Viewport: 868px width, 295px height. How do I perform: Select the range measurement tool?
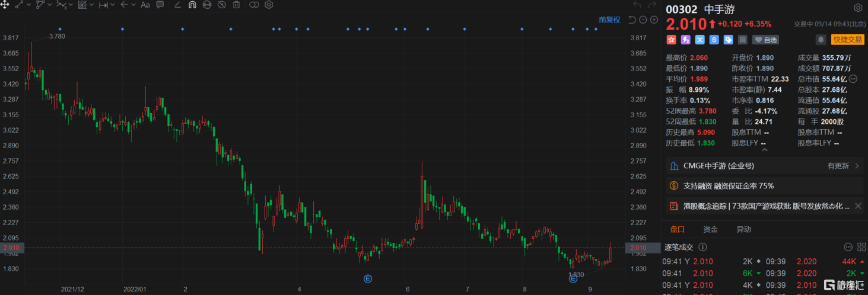[103, 5]
